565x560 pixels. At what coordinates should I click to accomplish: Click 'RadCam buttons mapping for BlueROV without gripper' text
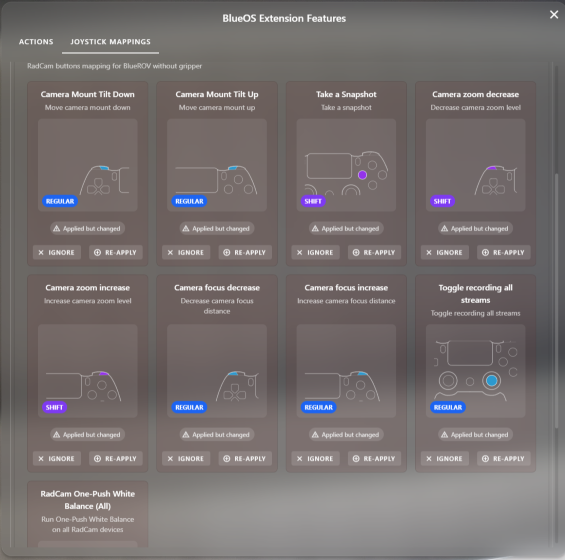pyautogui.click(x=115, y=66)
